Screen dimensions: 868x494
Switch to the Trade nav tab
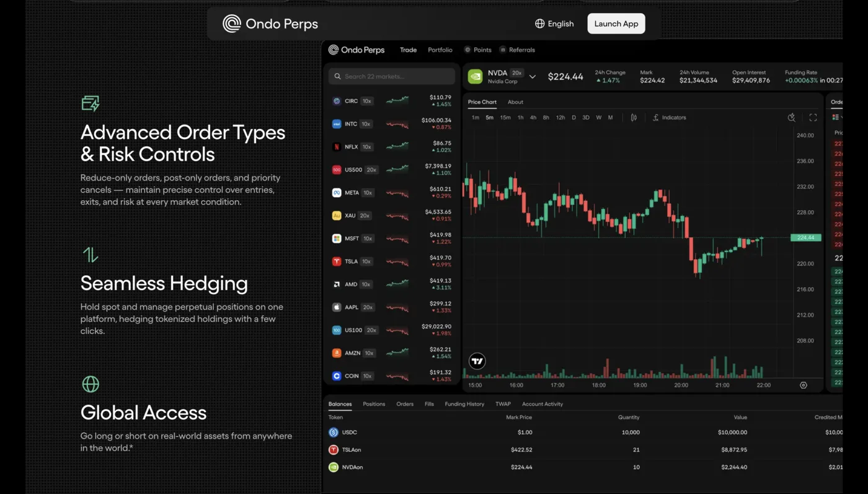(408, 50)
